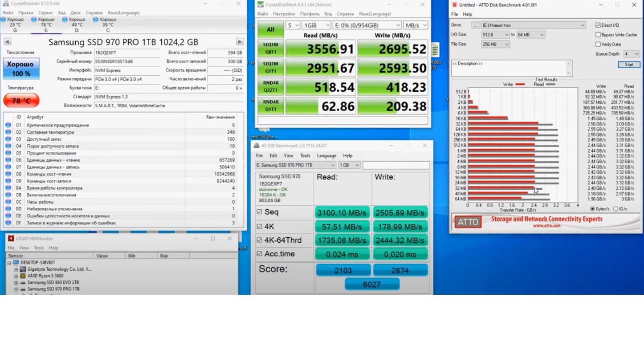The height and width of the screenshot is (350, 644).
Task: Open the MB/s unit dropdown in CrystalDiskMark
Action: (x=416, y=25)
